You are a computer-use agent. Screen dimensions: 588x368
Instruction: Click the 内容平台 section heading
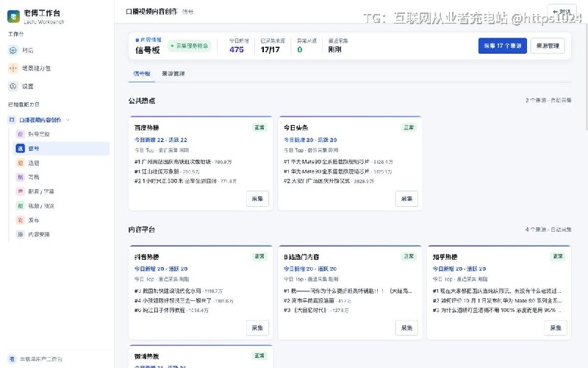(142, 230)
